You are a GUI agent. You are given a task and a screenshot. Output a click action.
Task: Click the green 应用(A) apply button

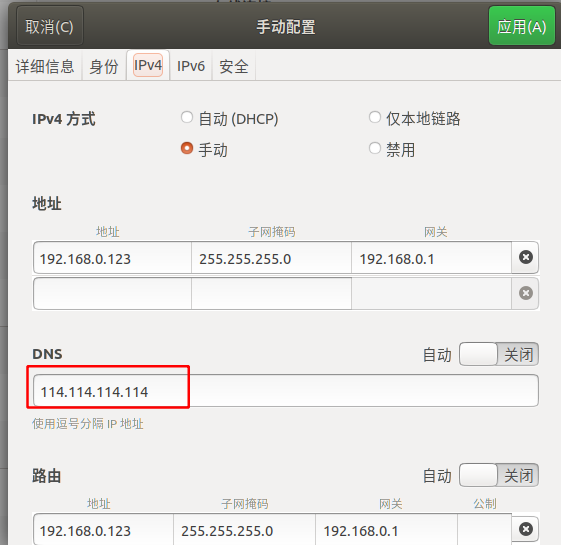click(x=522, y=26)
